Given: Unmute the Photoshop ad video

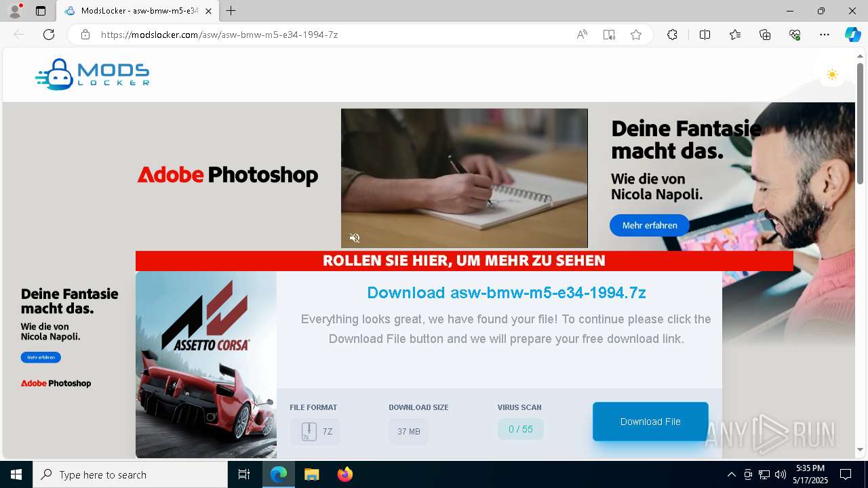Looking at the screenshot, I should [x=355, y=238].
